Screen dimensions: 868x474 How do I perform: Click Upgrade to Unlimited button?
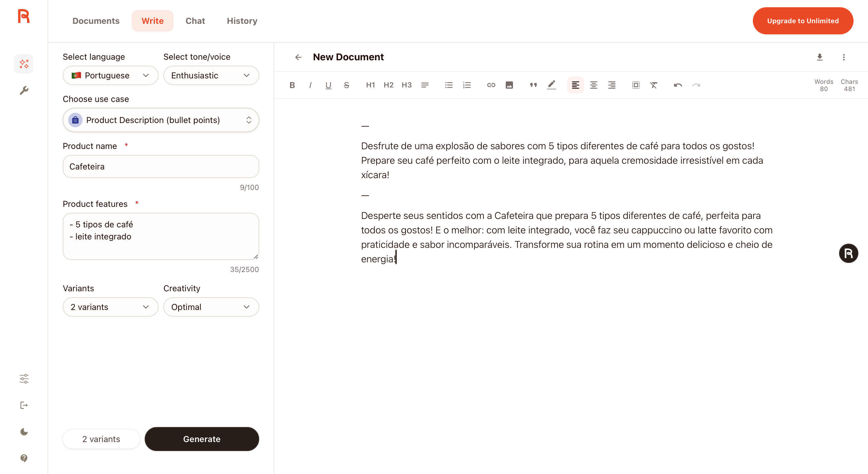[803, 21]
